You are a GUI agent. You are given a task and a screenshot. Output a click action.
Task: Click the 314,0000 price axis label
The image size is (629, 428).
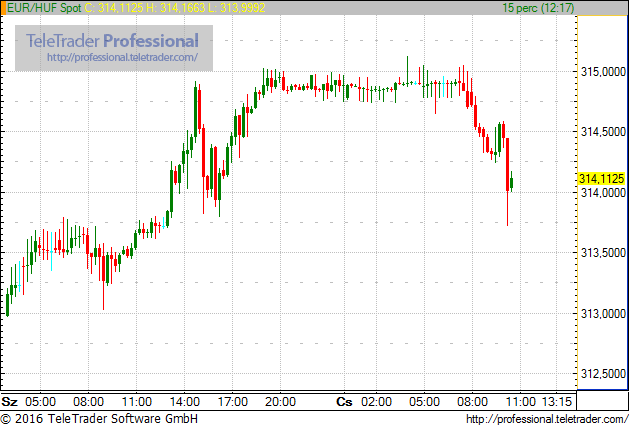(603, 193)
